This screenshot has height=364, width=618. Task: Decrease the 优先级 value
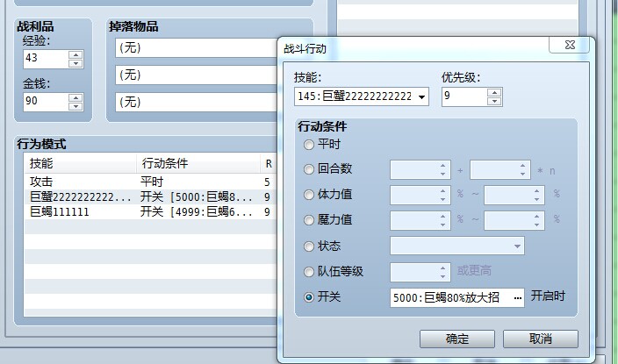[x=494, y=101]
